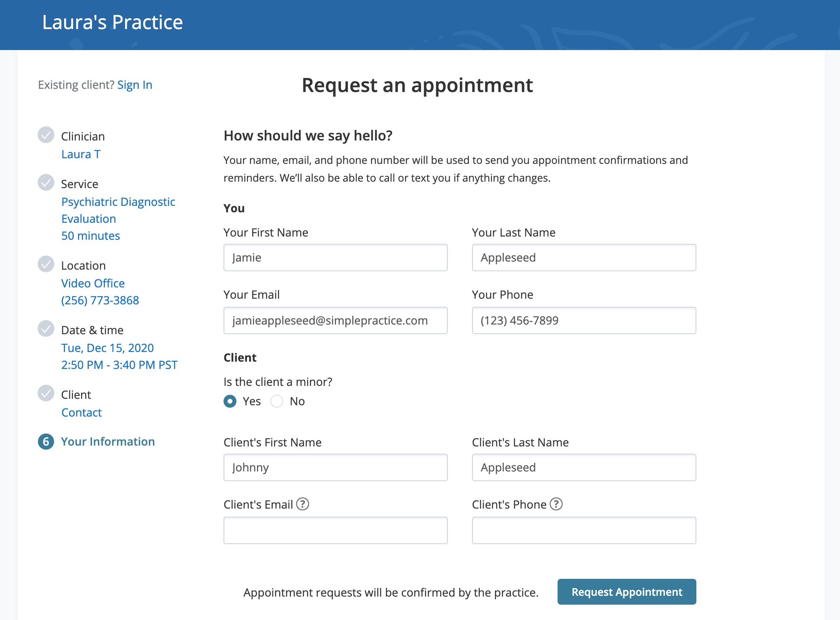Click the Sign In link

(x=135, y=85)
